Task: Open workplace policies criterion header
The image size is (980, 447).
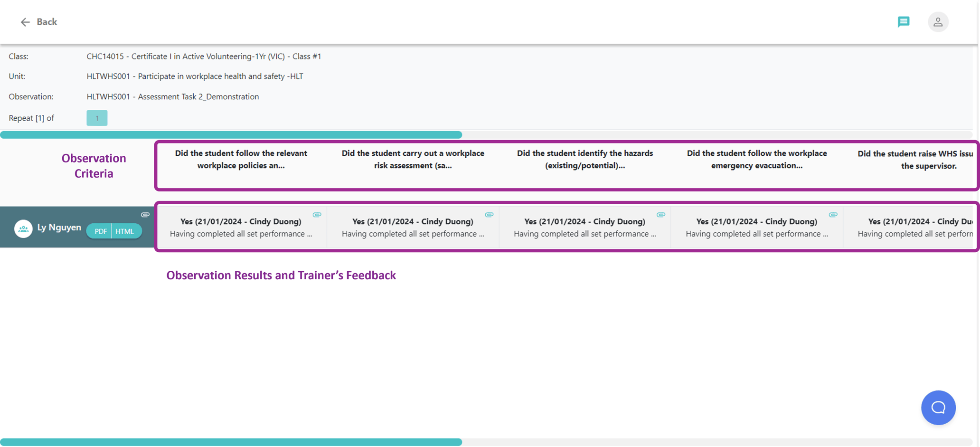Action: [x=241, y=160]
